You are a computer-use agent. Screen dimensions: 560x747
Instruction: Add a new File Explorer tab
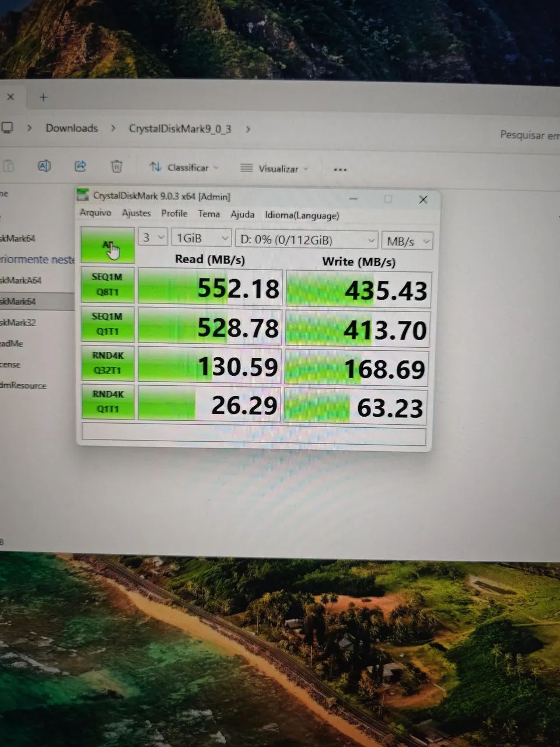click(x=43, y=97)
